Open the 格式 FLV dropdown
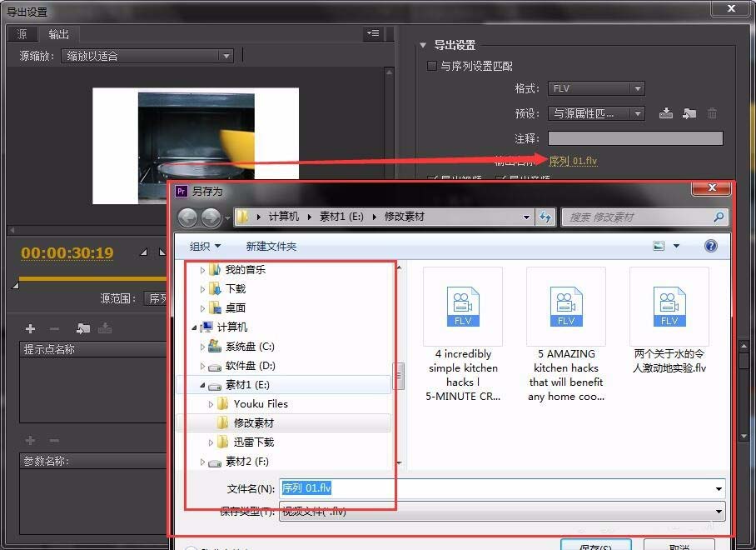 click(x=596, y=87)
